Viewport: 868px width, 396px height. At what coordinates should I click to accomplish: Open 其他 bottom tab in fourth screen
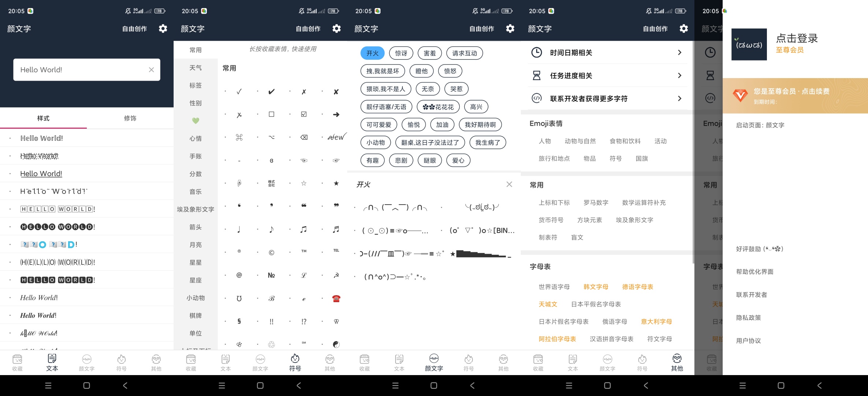click(677, 362)
